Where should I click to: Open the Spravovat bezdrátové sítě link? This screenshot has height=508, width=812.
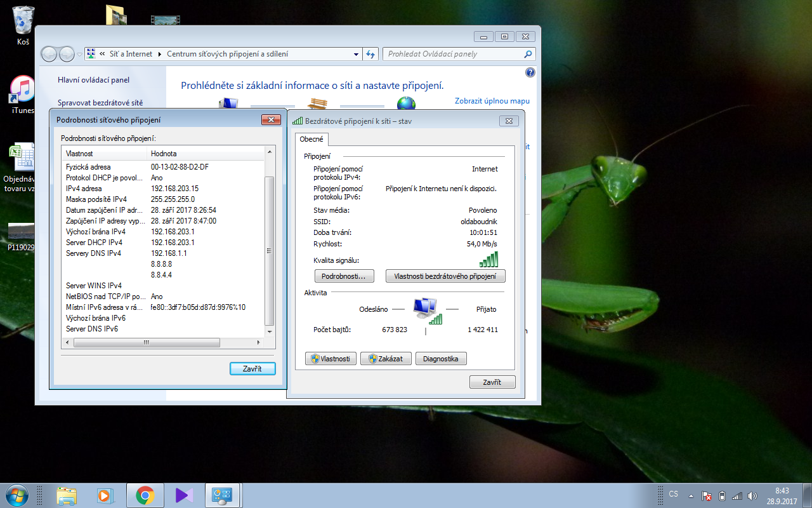(100, 103)
